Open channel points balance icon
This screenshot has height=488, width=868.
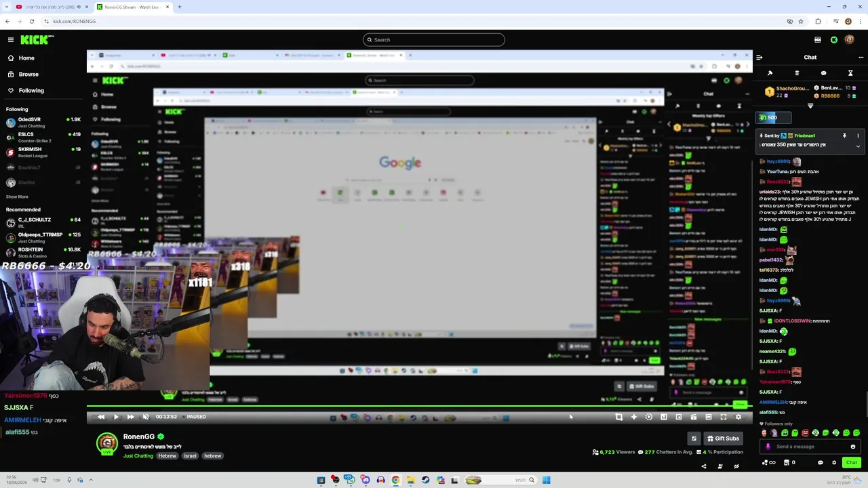coord(769,463)
